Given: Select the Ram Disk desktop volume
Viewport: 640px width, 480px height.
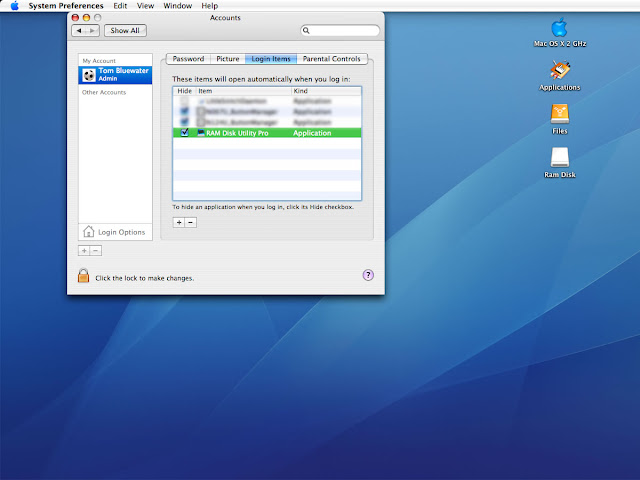Looking at the screenshot, I should tap(560, 163).
